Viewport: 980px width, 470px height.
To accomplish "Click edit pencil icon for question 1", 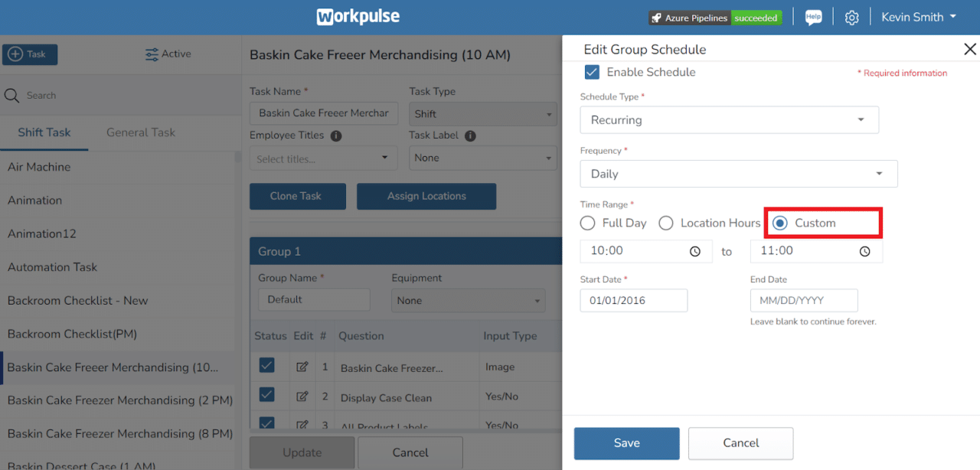I will [302, 367].
